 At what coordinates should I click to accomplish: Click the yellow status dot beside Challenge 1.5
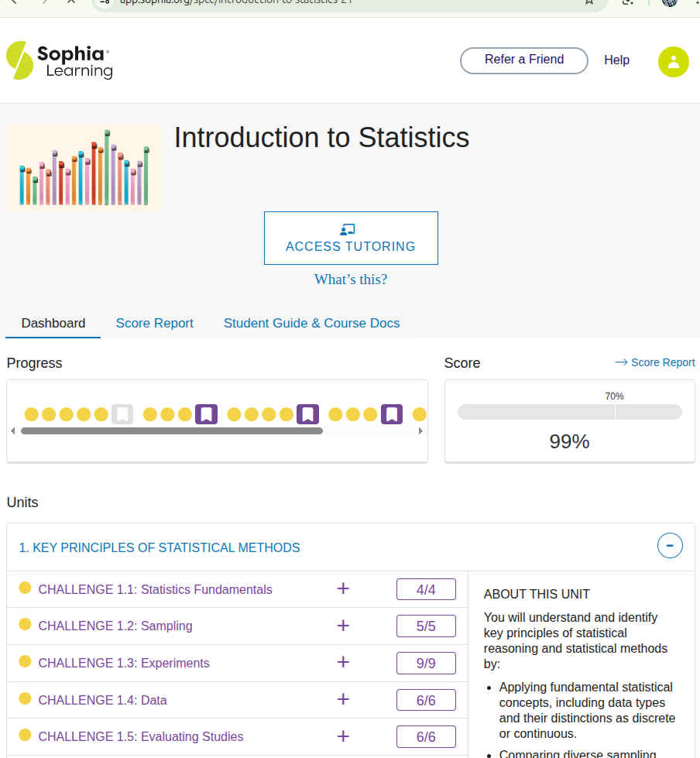tap(25, 735)
